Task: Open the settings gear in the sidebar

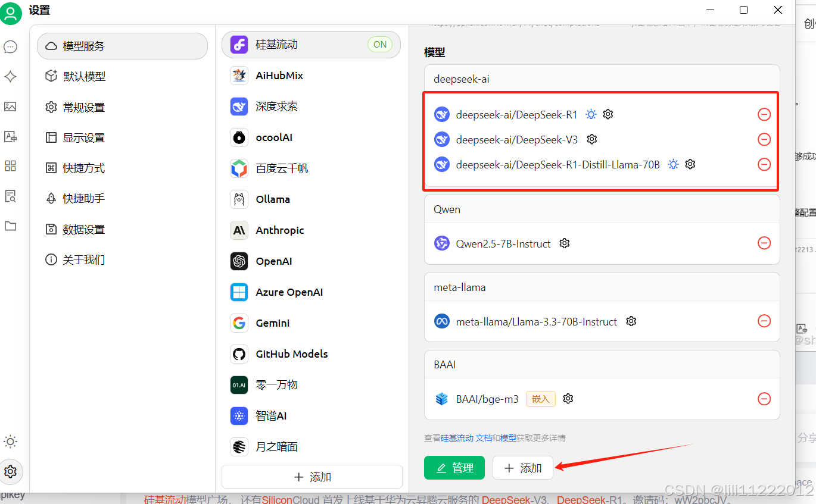Action: [x=10, y=472]
